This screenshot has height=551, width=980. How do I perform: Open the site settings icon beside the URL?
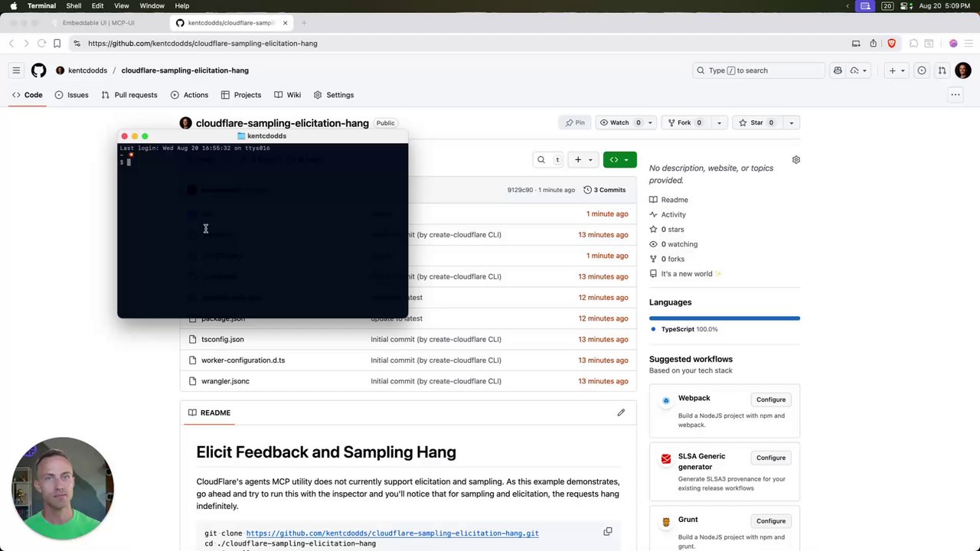77,44
